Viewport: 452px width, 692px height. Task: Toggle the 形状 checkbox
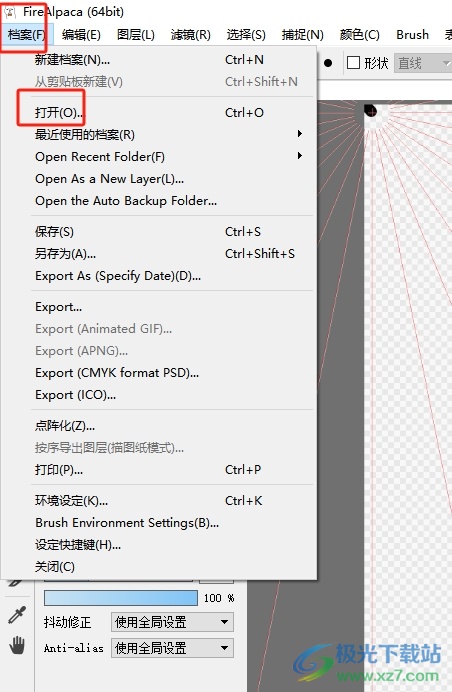[354, 63]
